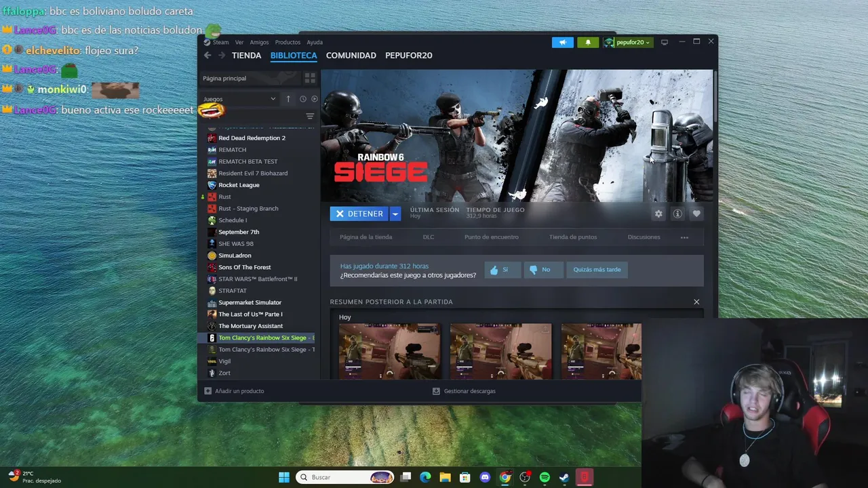The height and width of the screenshot is (488, 868).
Task: Go back using Steam's back arrow
Action: pos(208,56)
